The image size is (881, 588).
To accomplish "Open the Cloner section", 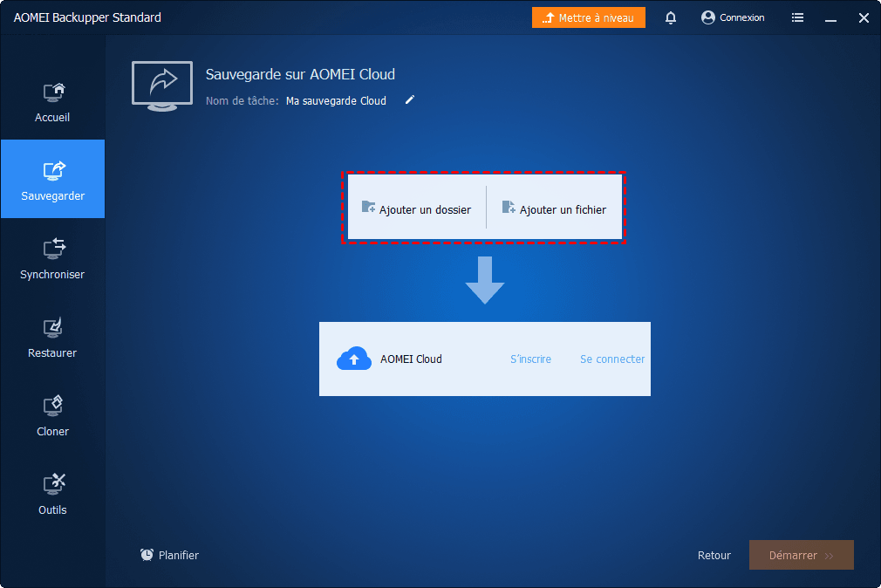I will pyautogui.click(x=53, y=415).
